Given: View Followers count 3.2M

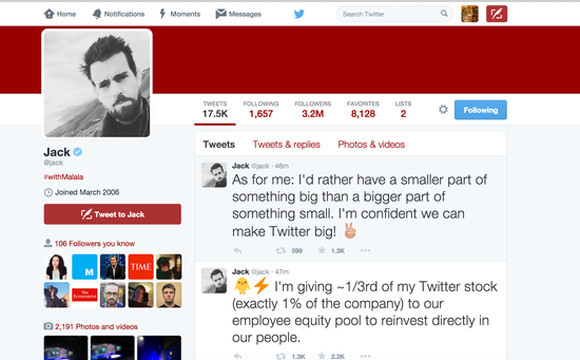Looking at the screenshot, I should click(313, 110).
